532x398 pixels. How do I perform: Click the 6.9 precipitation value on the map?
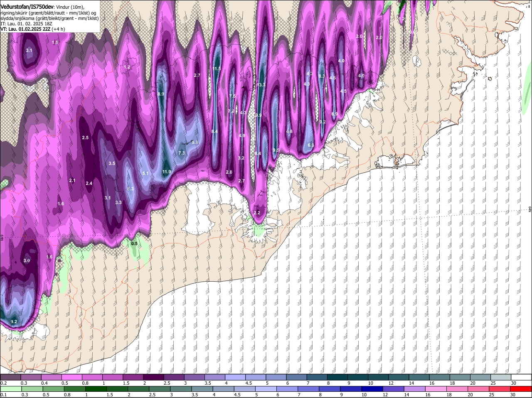(335, 114)
